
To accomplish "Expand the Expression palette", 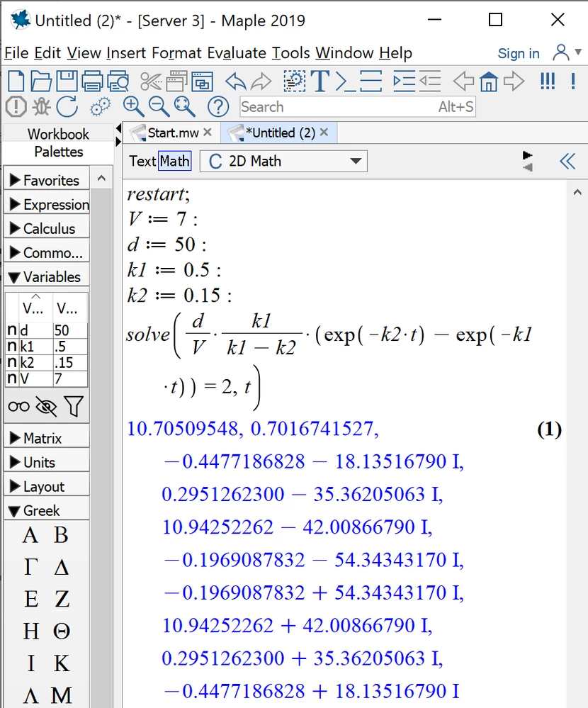I will pyautogui.click(x=47, y=205).
